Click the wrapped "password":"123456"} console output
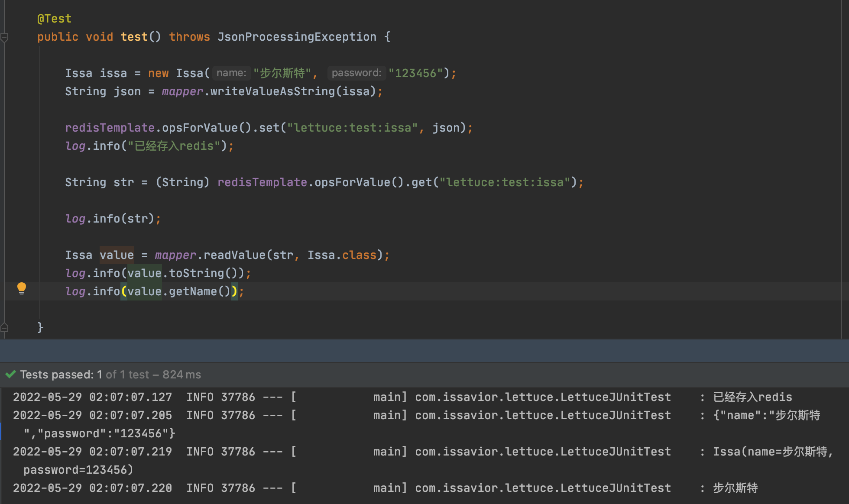The width and height of the screenshot is (849, 504). point(99,433)
